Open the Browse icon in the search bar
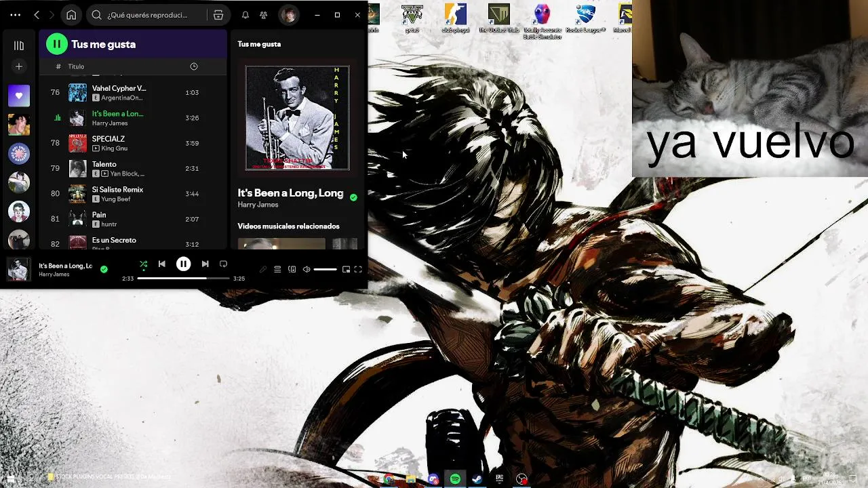Viewport: 868px width, 488px height. pos(218,15)
